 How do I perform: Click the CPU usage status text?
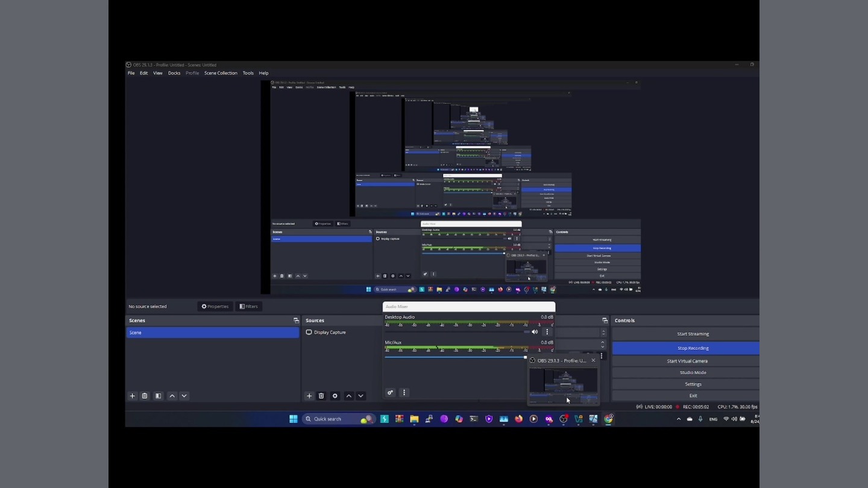coord(738,407)
